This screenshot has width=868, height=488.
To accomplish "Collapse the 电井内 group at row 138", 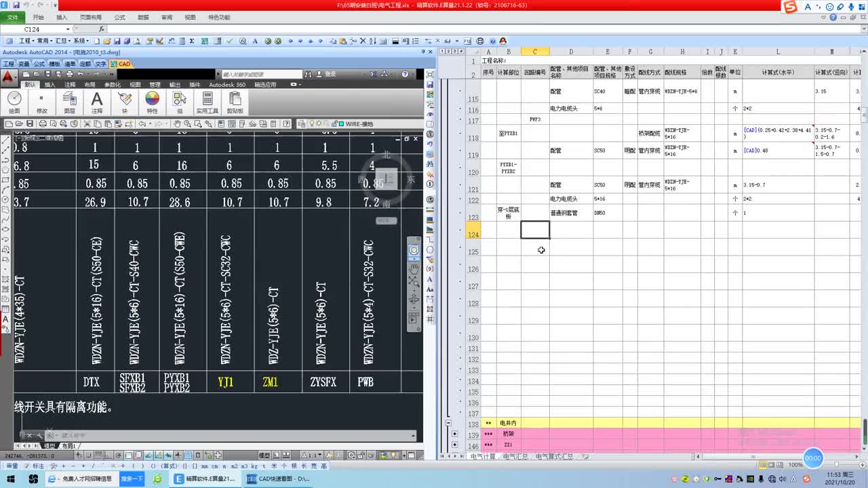I will 448,423.
